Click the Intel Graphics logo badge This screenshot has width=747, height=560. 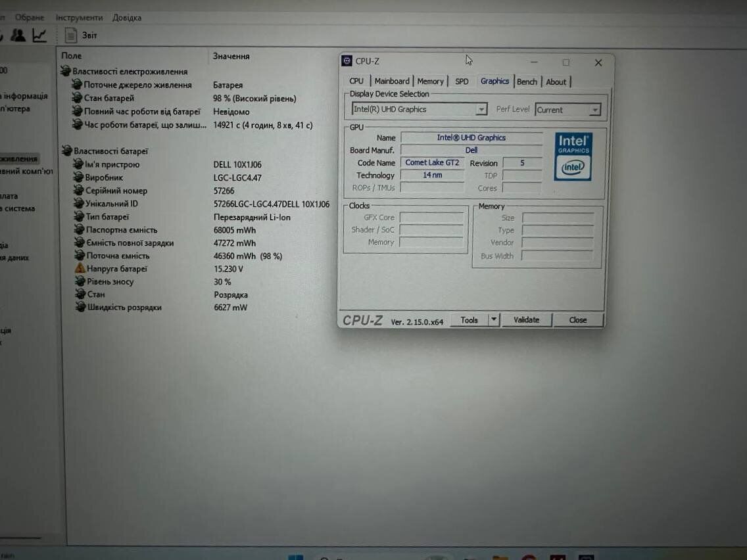[x=573, y=156]
